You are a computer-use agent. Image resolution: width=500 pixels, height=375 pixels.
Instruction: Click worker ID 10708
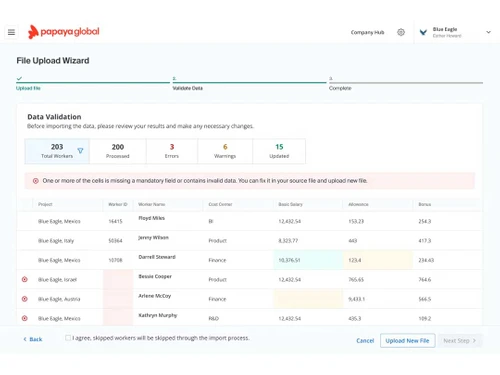click(x=115, y=260)
